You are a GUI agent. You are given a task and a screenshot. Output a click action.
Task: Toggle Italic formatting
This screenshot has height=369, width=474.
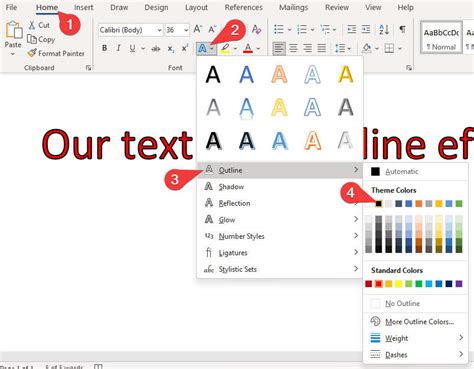coord(118,48)
